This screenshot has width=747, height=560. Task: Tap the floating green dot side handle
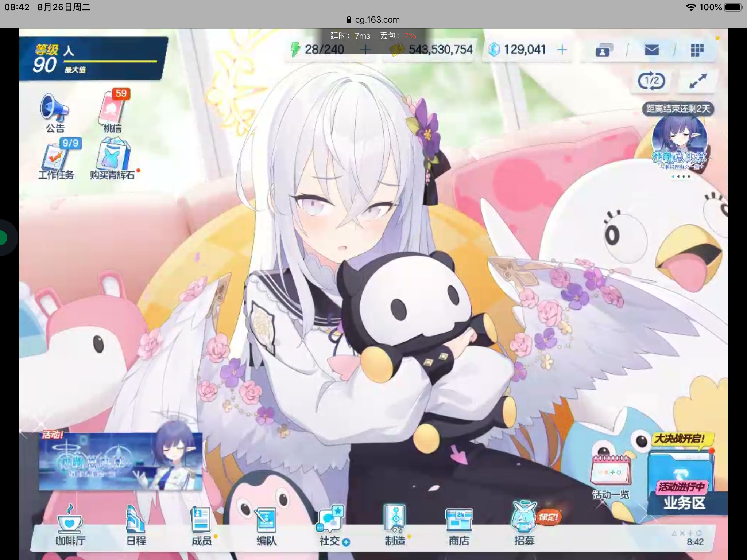[4, 238]
